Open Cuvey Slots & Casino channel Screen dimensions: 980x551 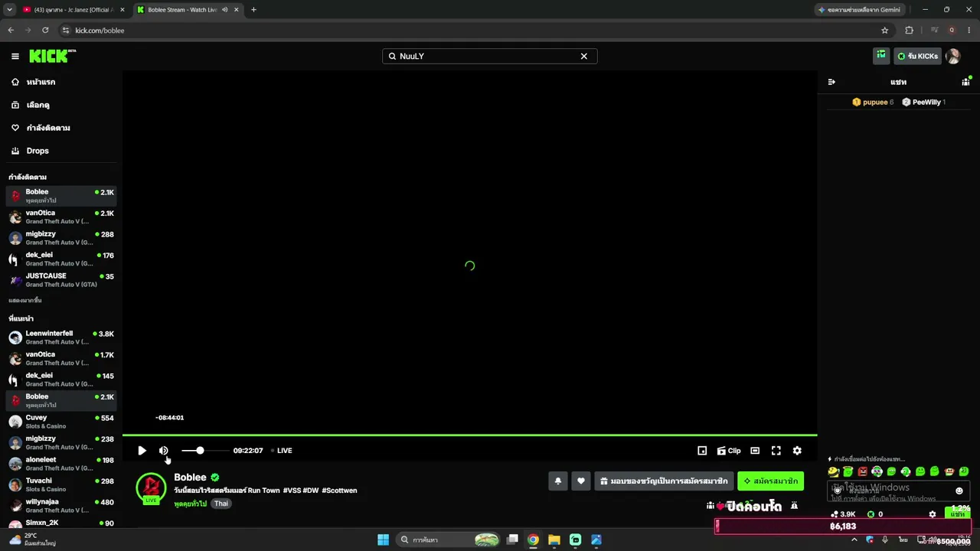[61, 422]
